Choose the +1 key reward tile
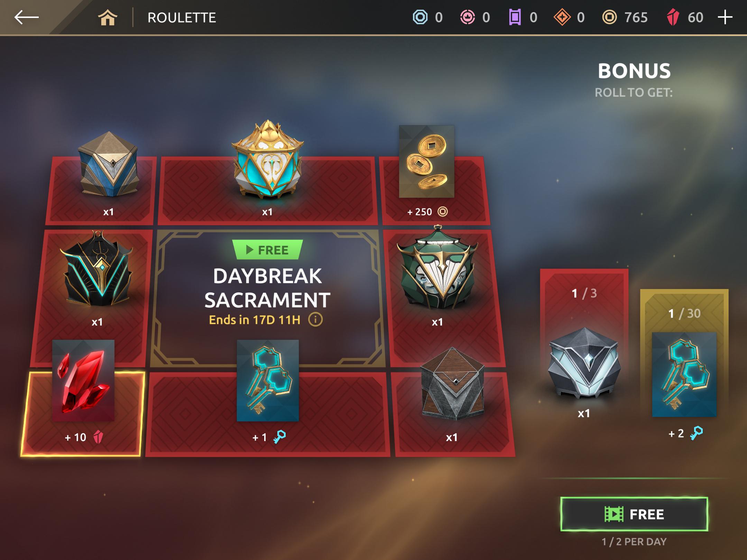Viewport: 747px width, 560px height. pos(268,414)
